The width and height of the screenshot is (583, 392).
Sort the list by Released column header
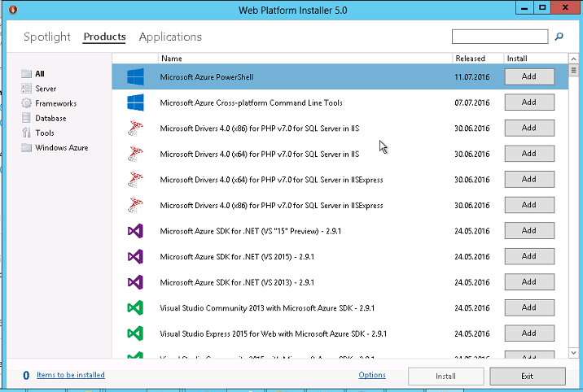click(470, 59)
